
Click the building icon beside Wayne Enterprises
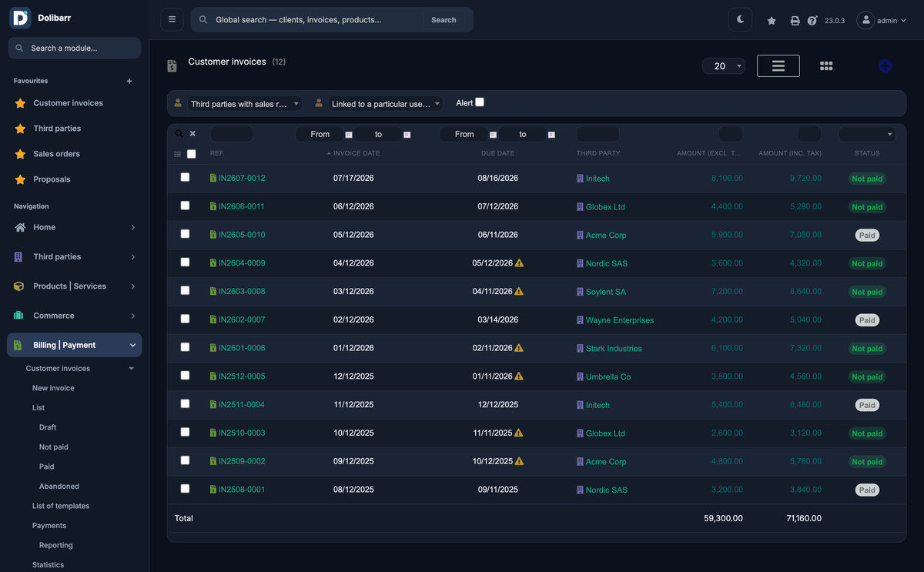tap(580, 320)
